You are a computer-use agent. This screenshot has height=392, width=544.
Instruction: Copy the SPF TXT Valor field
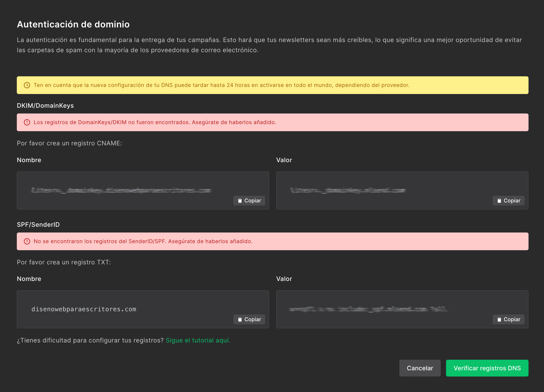[x=508, y=319]
